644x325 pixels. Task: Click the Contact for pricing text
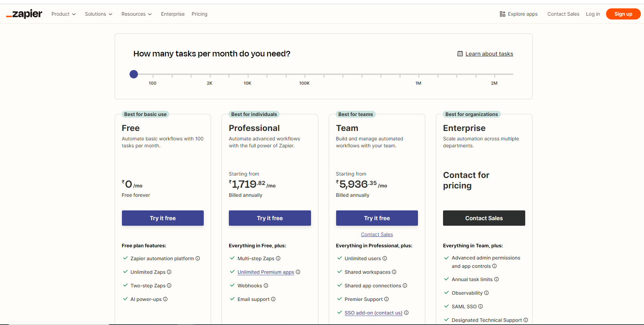tap(466, 180)
